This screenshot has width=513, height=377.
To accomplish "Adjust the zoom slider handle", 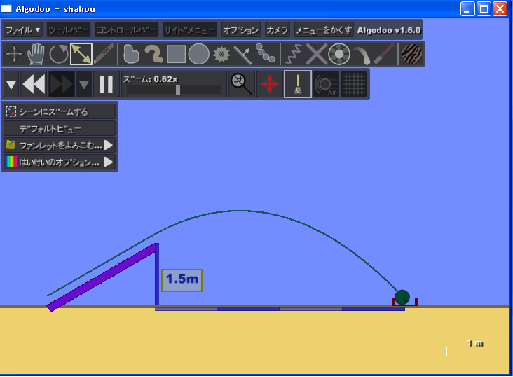I will pyautogui.click(x=178, y=90).
